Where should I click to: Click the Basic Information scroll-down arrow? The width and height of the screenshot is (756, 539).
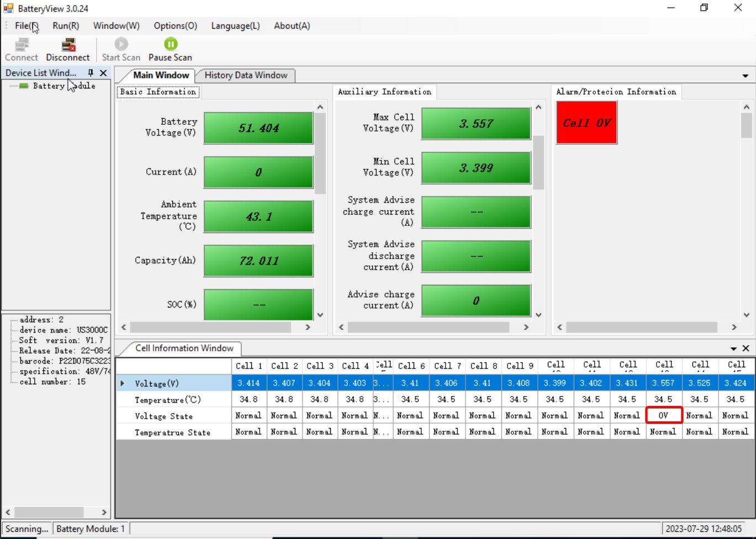[320, 315]
